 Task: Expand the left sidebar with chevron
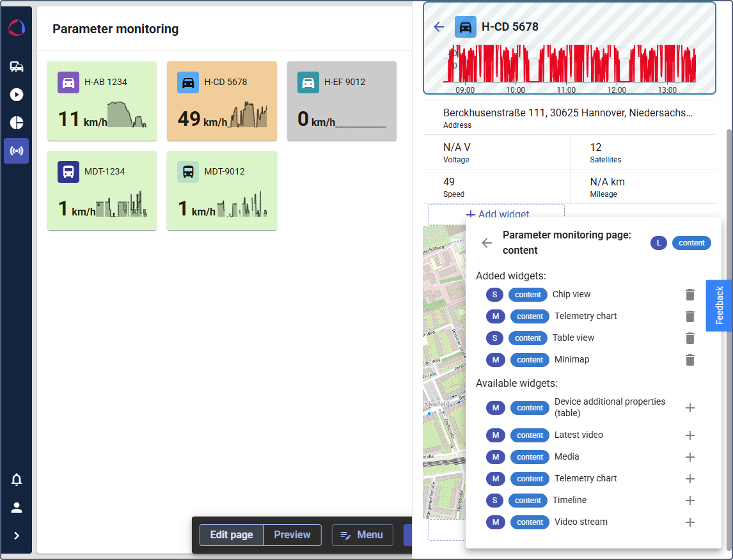(x=17, y=536)
